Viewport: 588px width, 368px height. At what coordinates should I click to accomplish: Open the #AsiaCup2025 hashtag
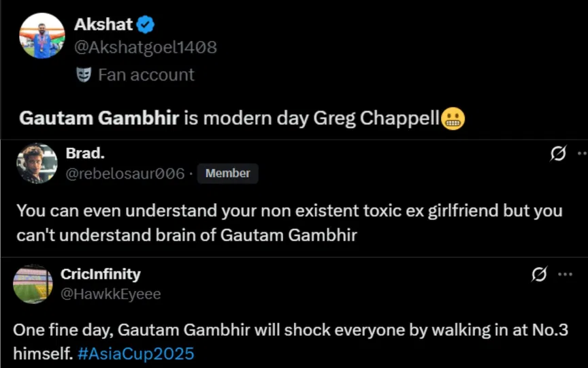135,354
